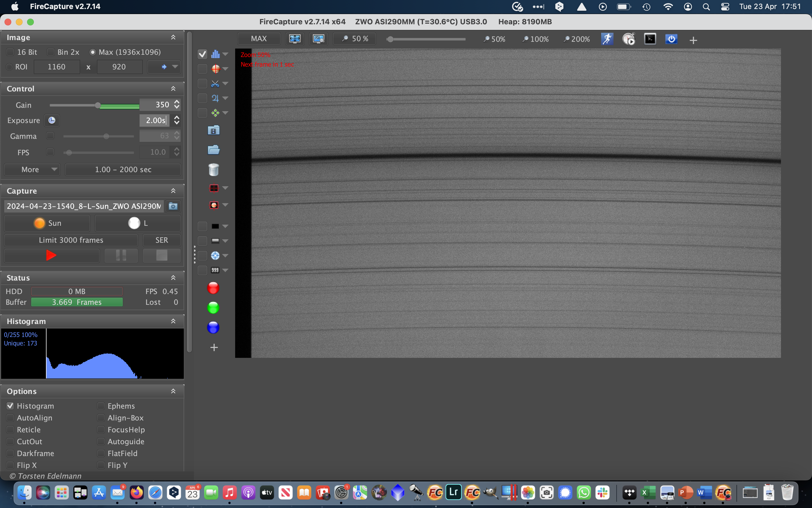Enable the Flip X option
The image size is (812, 508).
10,465
